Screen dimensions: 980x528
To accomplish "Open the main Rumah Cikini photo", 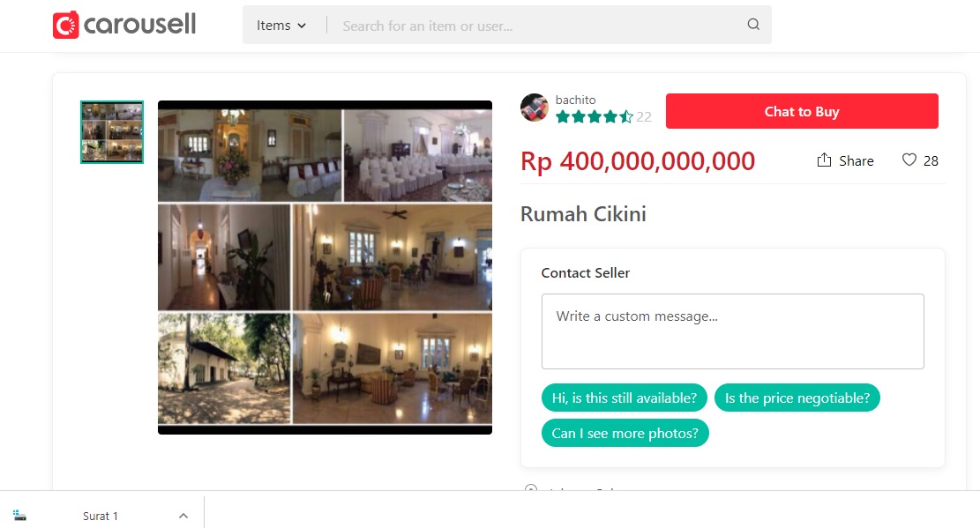I will tap(325, 267).
